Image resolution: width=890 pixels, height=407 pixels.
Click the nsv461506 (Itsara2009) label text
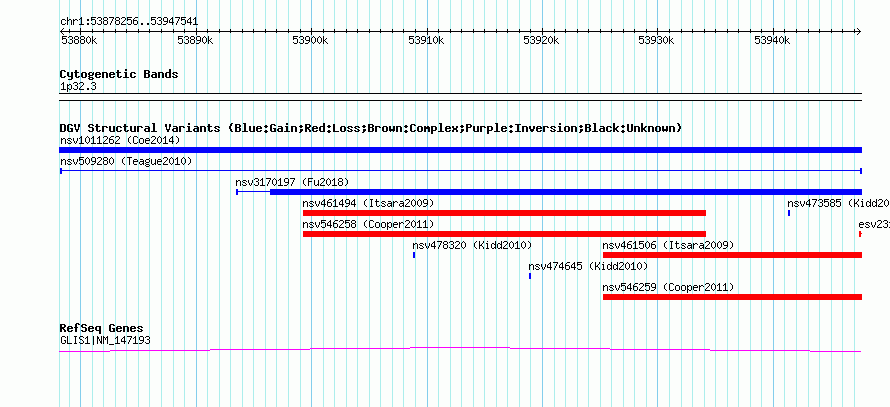coord(668,245)
